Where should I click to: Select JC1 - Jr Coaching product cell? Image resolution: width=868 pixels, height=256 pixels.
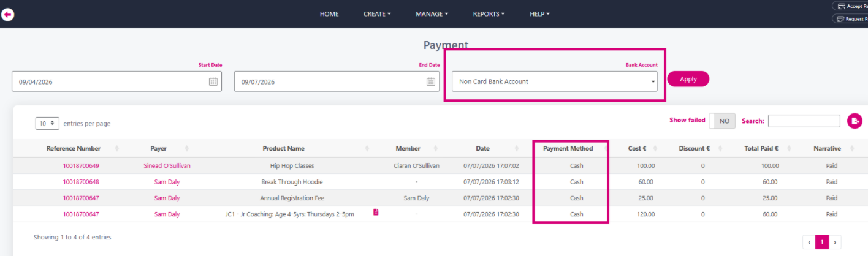pos(289,214)
